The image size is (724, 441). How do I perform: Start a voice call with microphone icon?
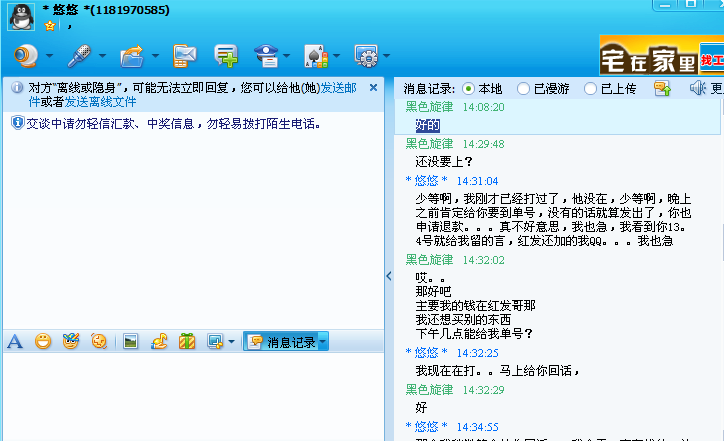pyautogui.click(x=79, y=56)
